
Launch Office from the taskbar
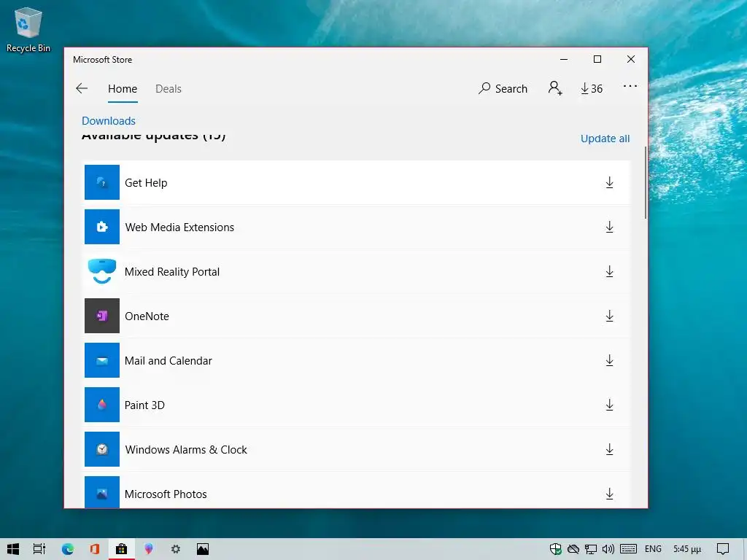pyautogui.click(x=95, y=549)
